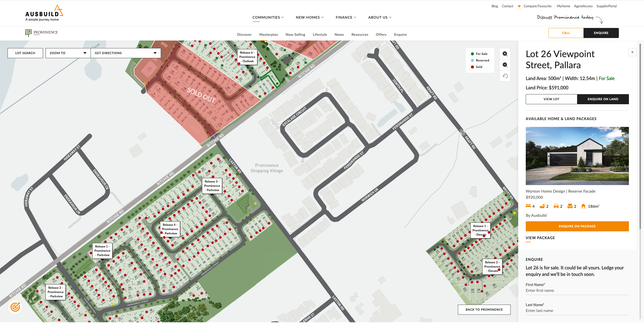This screenshot has height=323, width=644.
Task: Click the LOT SEARCH button
Action: [25, 53]
